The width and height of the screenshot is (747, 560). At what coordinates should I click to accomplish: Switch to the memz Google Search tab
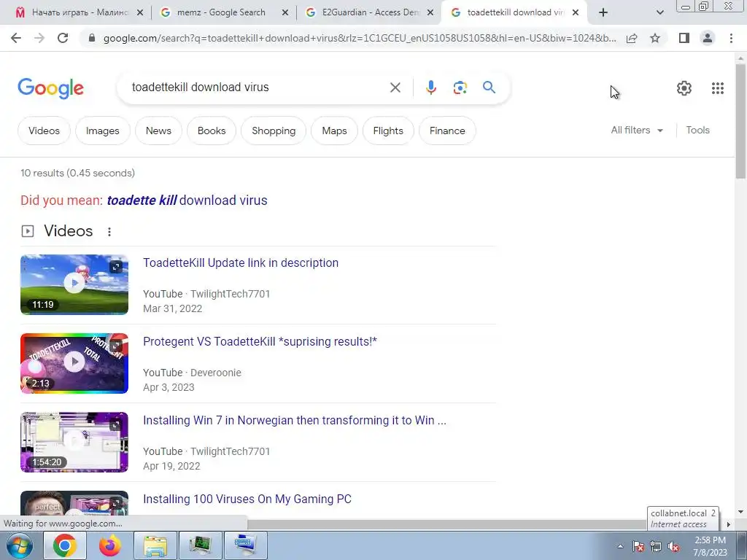220,13
